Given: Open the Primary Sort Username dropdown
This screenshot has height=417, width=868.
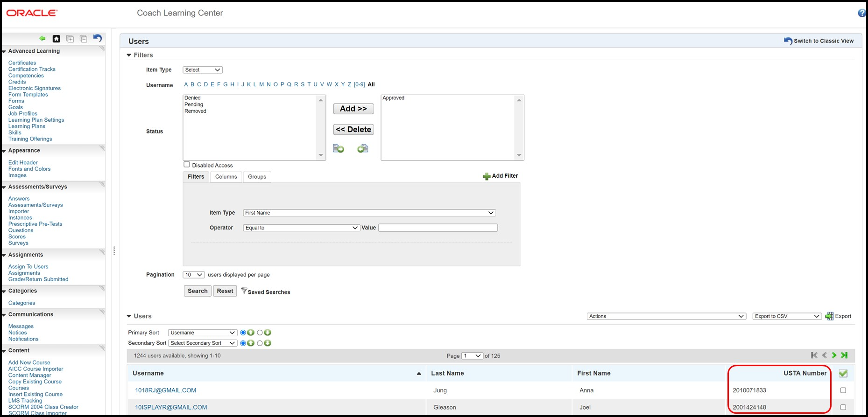Looking at the screenshot, I should pos(203,333).
